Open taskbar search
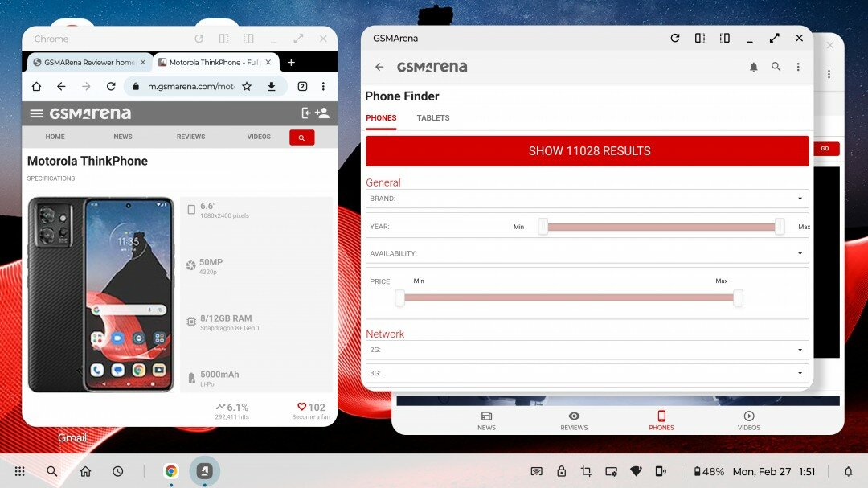Viewport: 868px width, 488px height. pos(52,471)
